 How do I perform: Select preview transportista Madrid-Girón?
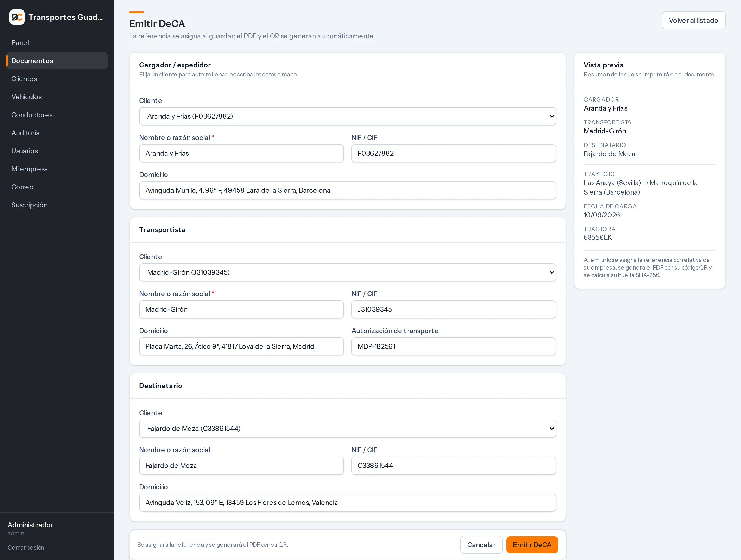click(605, 131)
